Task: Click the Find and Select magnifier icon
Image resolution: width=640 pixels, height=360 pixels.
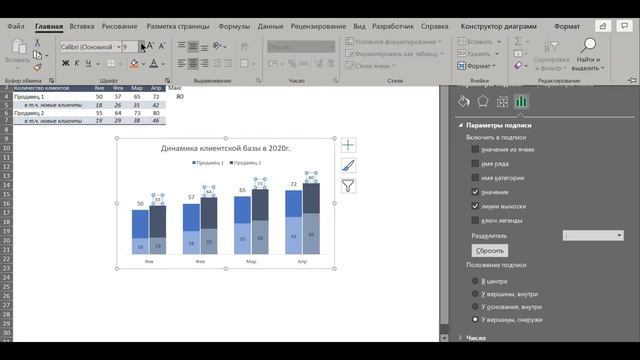Action: (x=589, y=45)
